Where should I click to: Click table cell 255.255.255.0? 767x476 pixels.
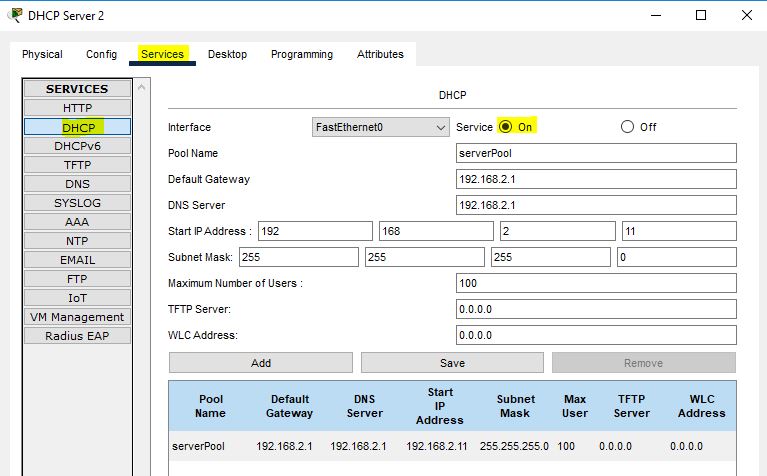click(514, 446)
